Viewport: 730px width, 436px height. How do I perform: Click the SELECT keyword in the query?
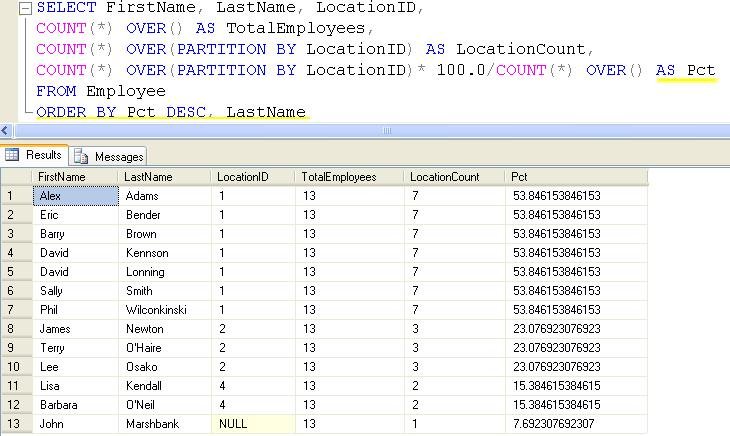click(x=66, y=7)
